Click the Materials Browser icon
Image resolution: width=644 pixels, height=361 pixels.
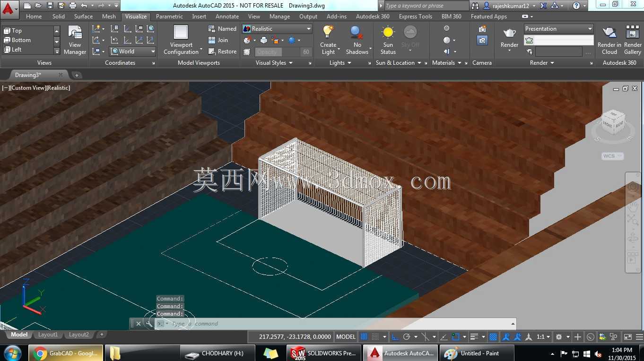tap(446, 28)
